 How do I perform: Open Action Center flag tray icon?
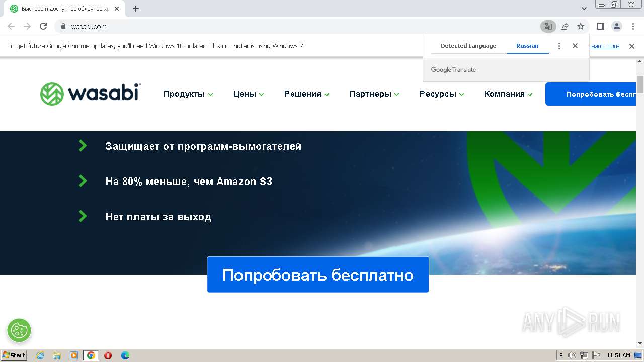(x=596, y=355)
